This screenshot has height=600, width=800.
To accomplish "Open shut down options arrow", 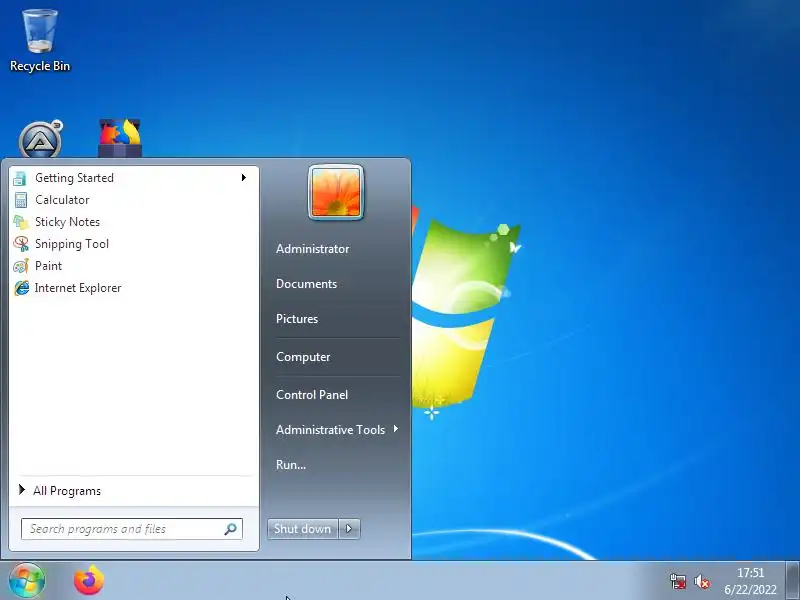I will click(x=349, y=529).
